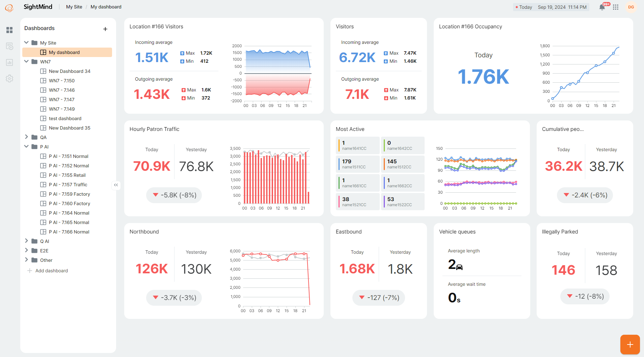644x357 pixels.
Task: Collapse the sidebar using the double-chevron button
Action: pyautogui.click(x=116, y=185)
